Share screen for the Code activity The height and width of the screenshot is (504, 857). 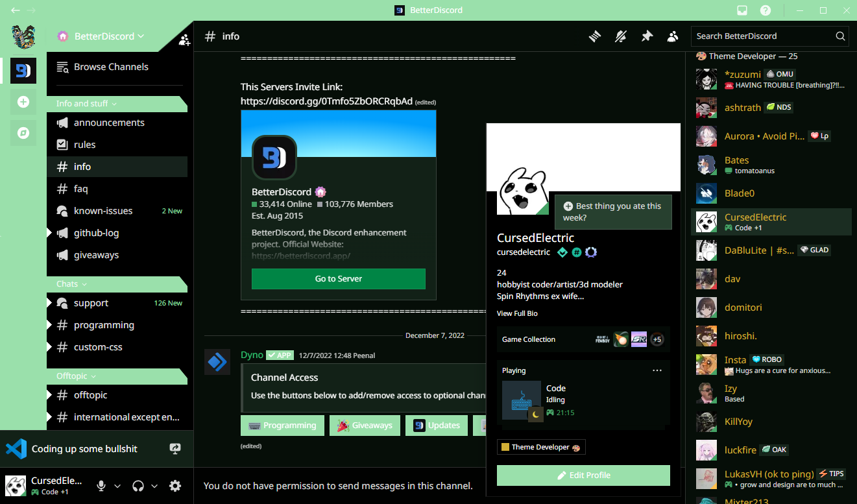[x=175, y=449]
